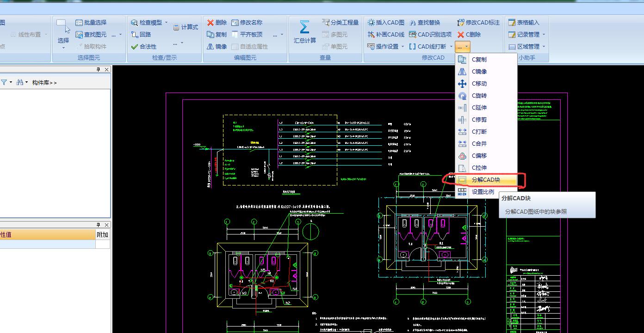644x333 pixels.
Task: Click 补画CAD线 draw CAD line
Action: point(386,34)
